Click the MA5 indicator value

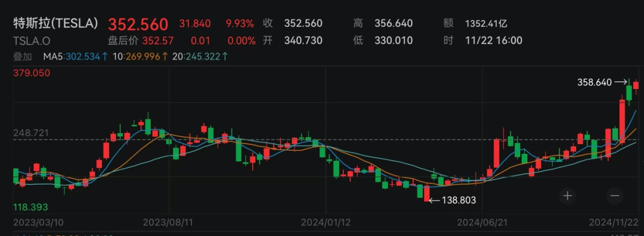76,57
